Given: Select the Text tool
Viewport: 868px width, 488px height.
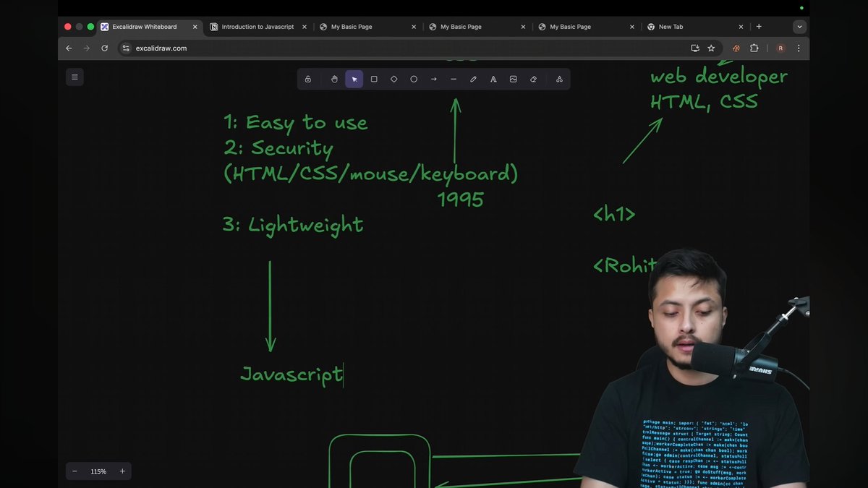Looking at the screenshot, I should click(x=493, y=80).
